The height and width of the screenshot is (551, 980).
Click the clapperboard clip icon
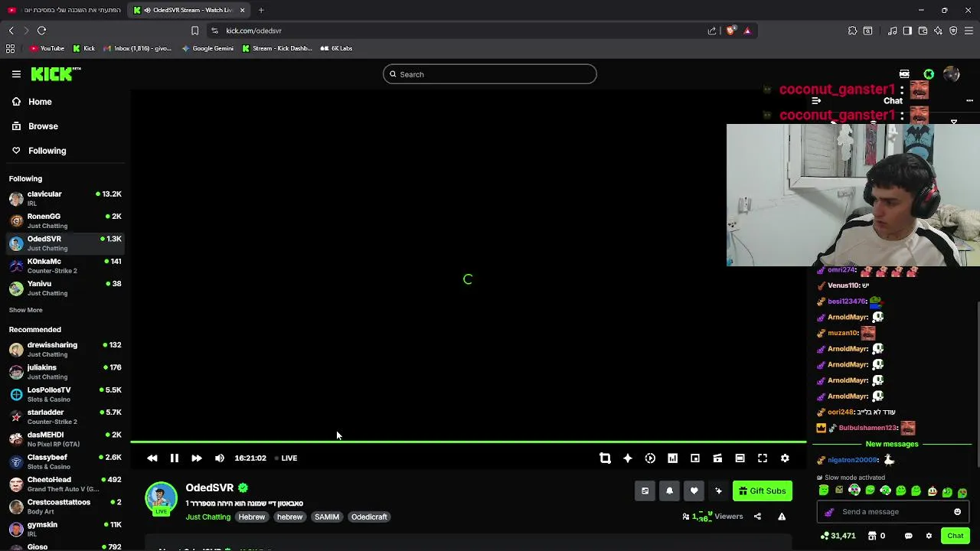[717, 458]
